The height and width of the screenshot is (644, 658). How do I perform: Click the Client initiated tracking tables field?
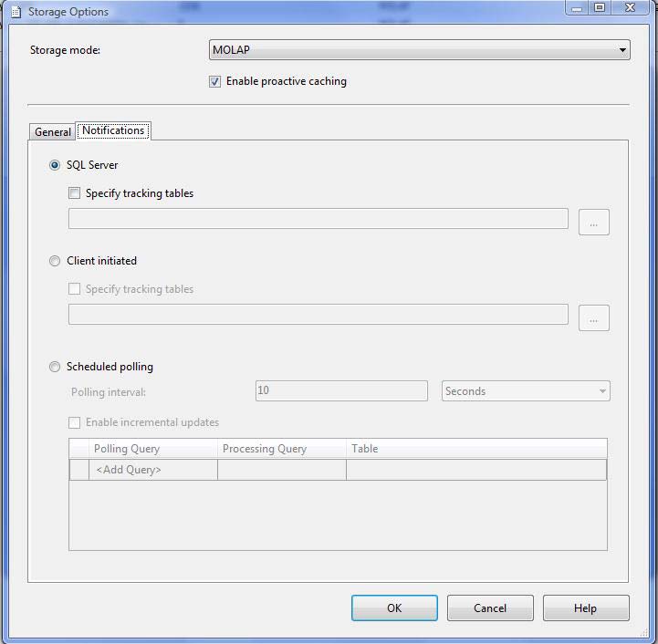[x=319, y=314]
